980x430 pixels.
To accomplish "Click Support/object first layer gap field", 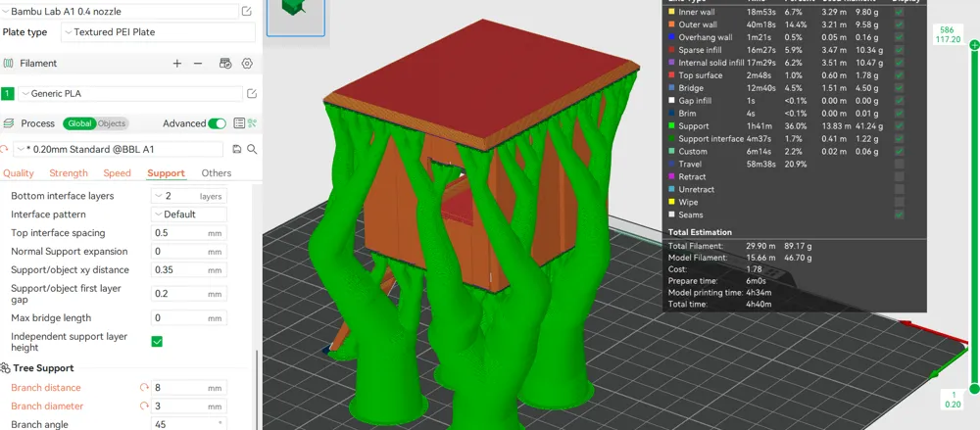I will [189, 294].
